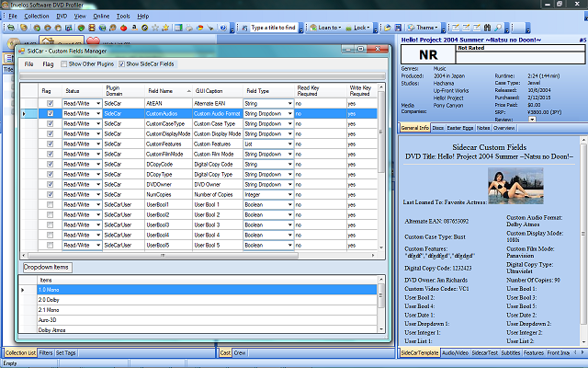
Task: Click the gold coins toolbar icon
Action: [x=24, y=28]
